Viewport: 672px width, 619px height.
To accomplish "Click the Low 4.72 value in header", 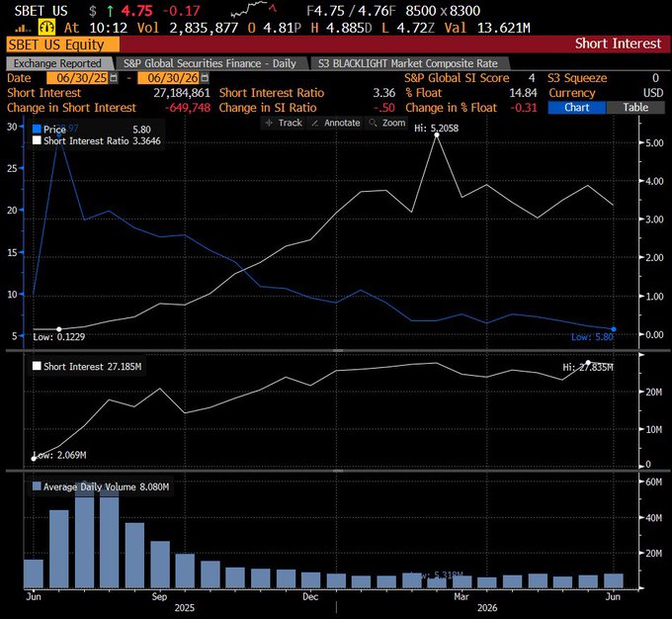I will (x=415, y=29).
